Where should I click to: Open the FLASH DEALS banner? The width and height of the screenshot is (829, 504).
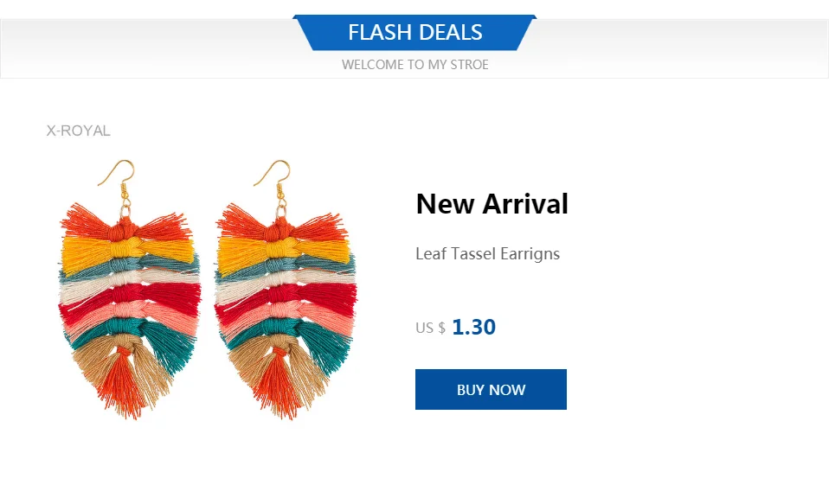415,32
